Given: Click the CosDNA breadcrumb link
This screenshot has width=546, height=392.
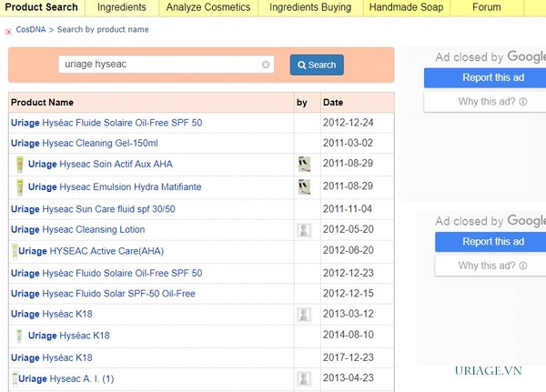Looking at the screenshot, I should [x=32, y=30].
